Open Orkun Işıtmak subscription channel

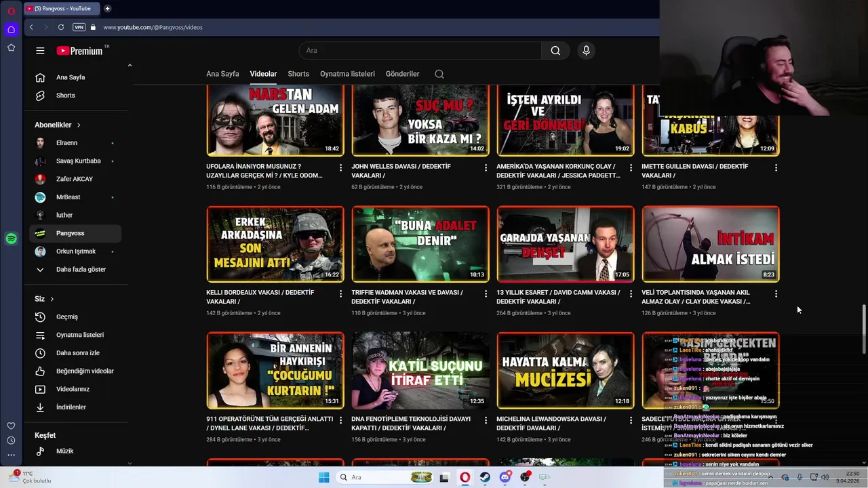pos(75,251)
